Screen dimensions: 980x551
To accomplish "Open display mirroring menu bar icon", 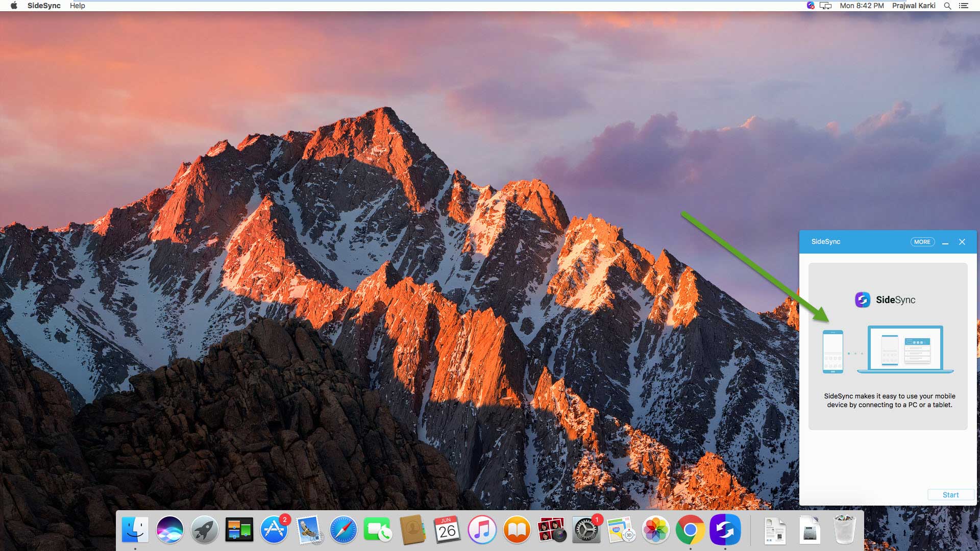I will click(x=825, y=6).
